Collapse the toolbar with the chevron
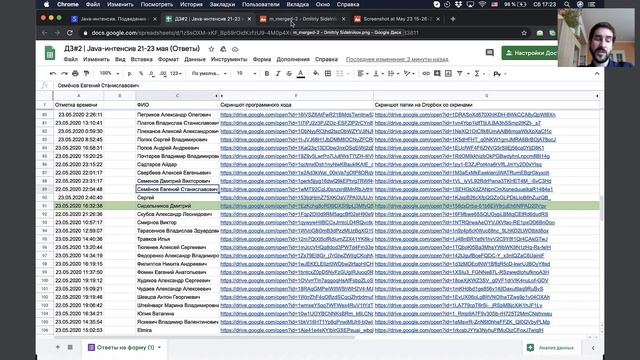The width and height of the screenshot is (640, 360). point(597,73)
